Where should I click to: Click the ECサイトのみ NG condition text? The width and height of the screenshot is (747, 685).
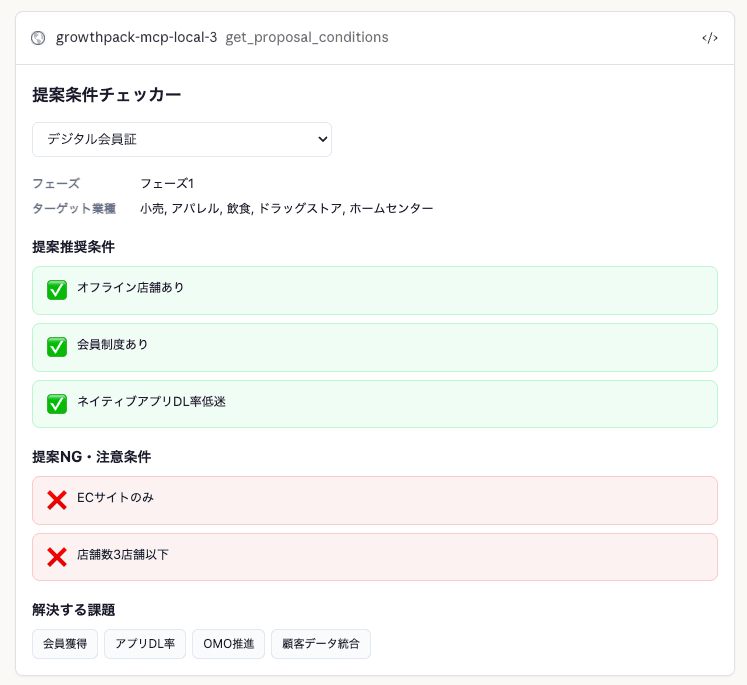[116, 497]
